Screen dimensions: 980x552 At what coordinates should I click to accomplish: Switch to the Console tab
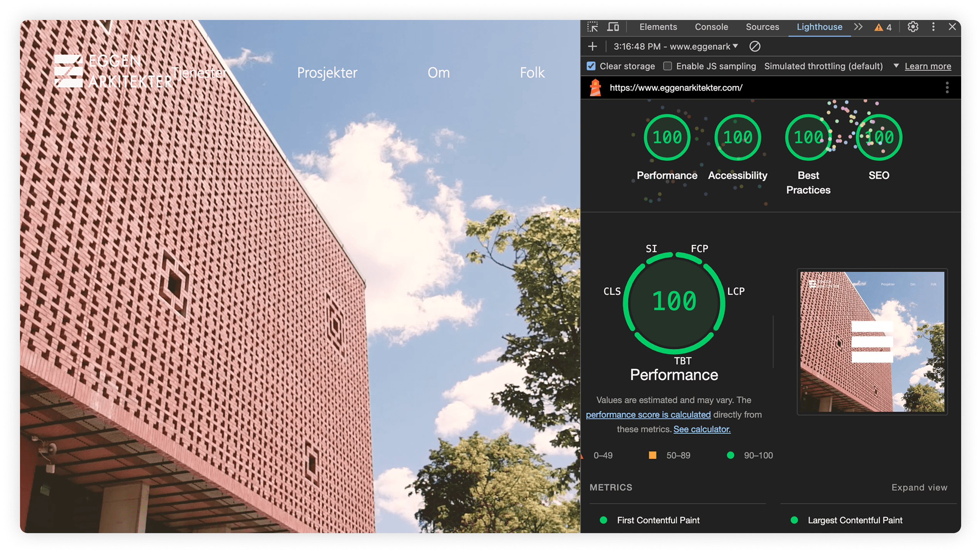[x=711, y=27]
